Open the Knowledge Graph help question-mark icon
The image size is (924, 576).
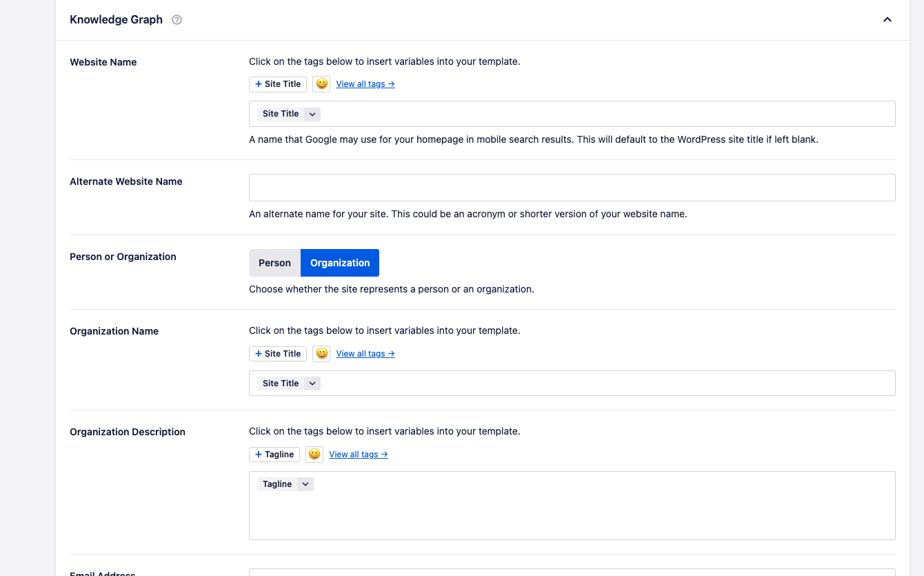pos(177,20)
